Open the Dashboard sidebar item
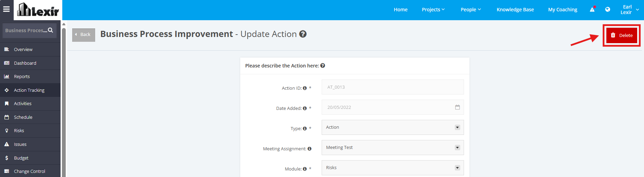 point(30,63)
